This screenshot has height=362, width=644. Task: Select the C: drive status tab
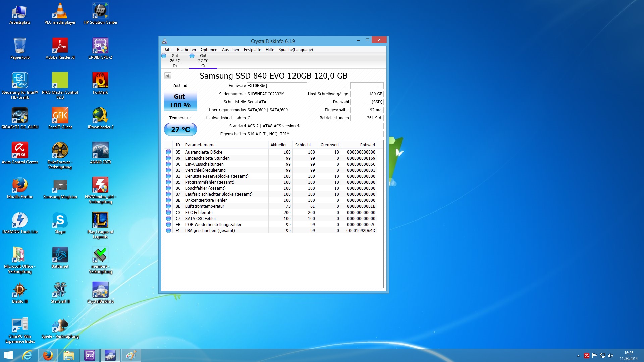point(203,61)
